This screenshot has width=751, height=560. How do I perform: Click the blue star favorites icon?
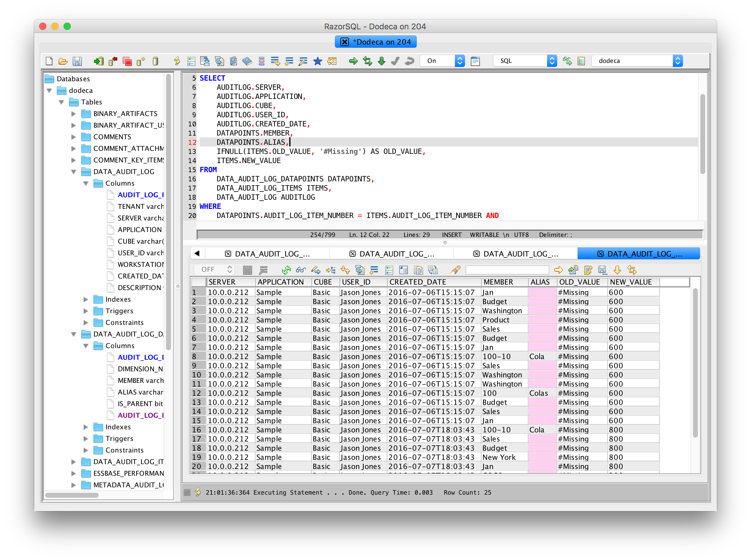[317, 61]
